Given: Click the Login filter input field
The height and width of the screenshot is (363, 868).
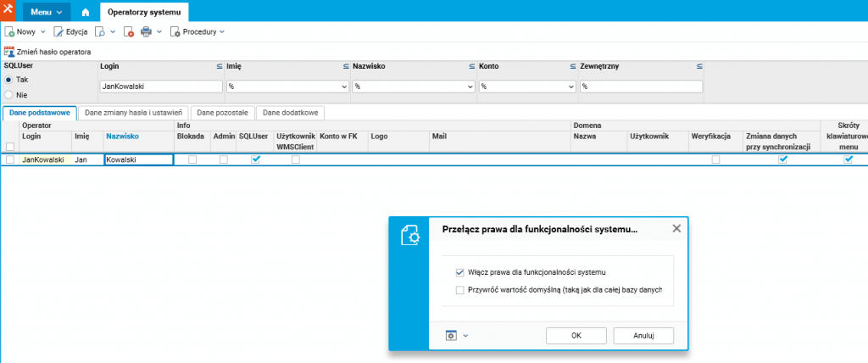Looking at the screenshot, I should click(x=161, y=87).
